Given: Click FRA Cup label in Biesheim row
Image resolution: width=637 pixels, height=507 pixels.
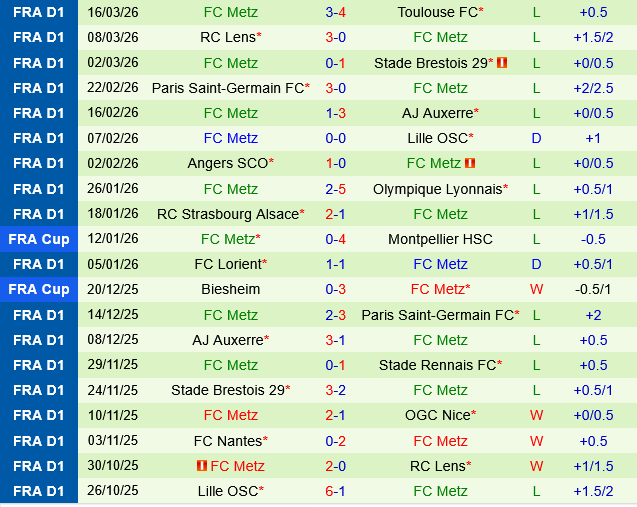Looking at the screenshot, I should coord(39,289).
